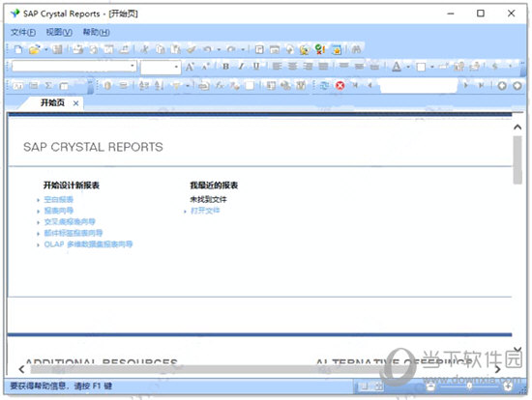Click the New report icon
Image resolution: width=532 pixels, height=400 pixels.
coord(18,49)
